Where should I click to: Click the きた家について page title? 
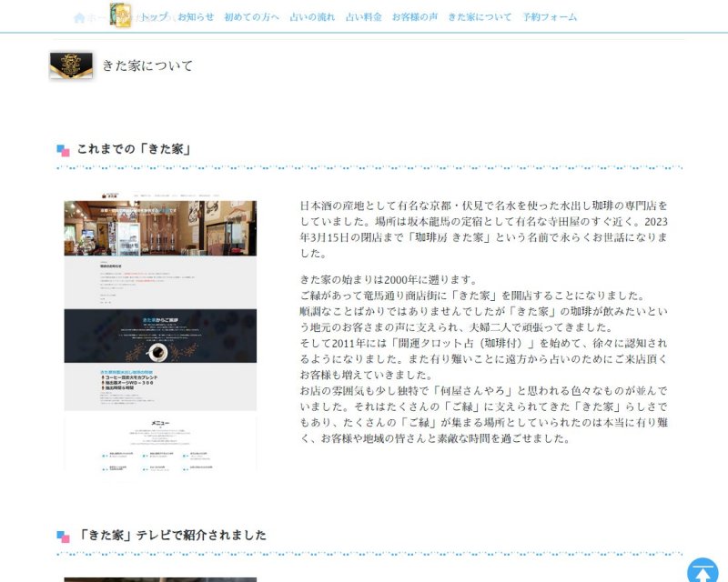[147, 65]
